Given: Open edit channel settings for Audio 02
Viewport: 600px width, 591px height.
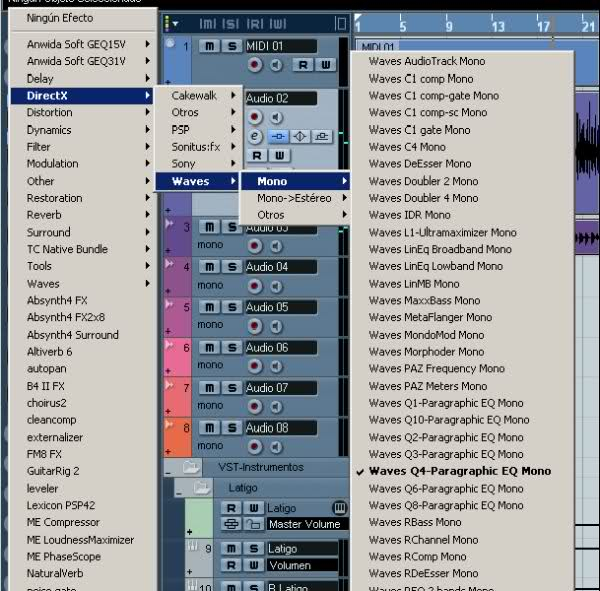Looking at the screenshot, I should click(255, 136).
